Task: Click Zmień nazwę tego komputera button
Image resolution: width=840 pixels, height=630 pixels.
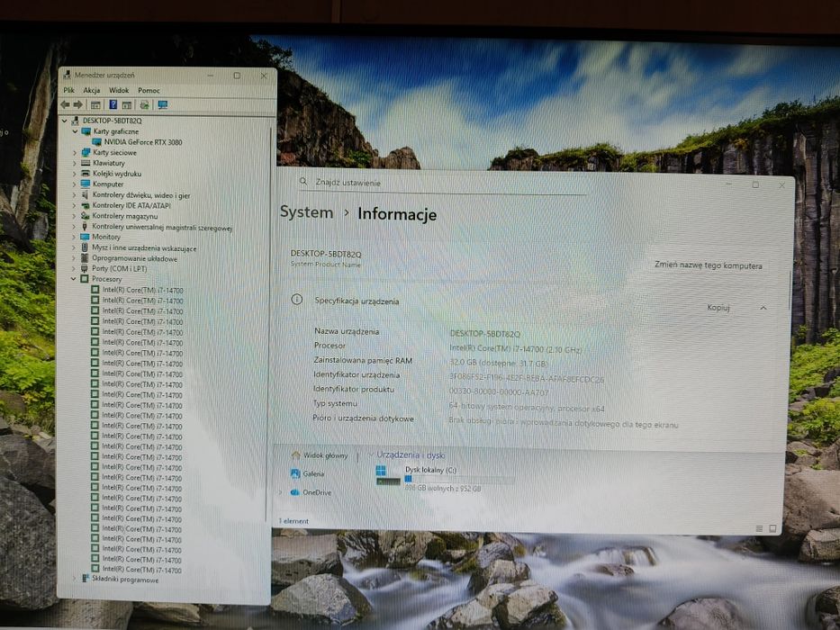Action: click(x=709, y=265)
